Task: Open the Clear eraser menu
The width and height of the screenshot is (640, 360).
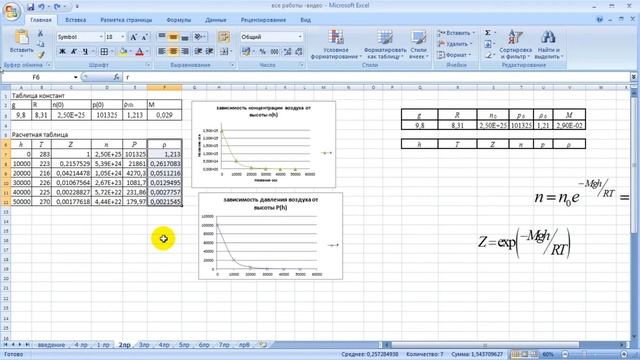Action: (x=488, y=55)
